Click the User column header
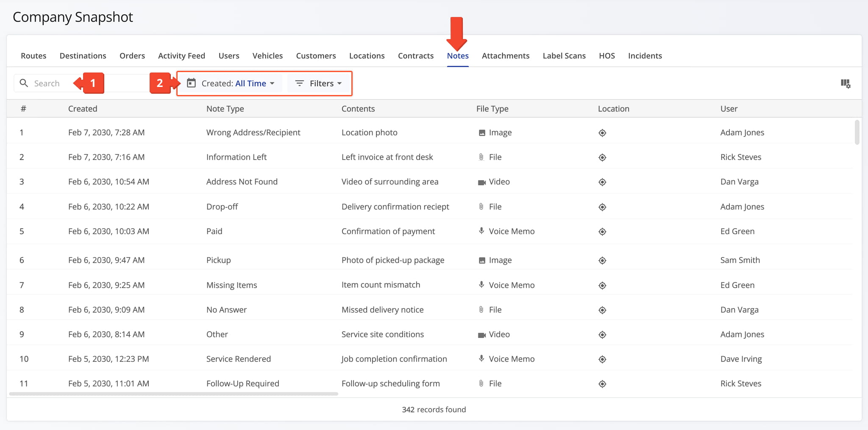Viewport: 868px width, 430px height. click(x=729, y=109)
